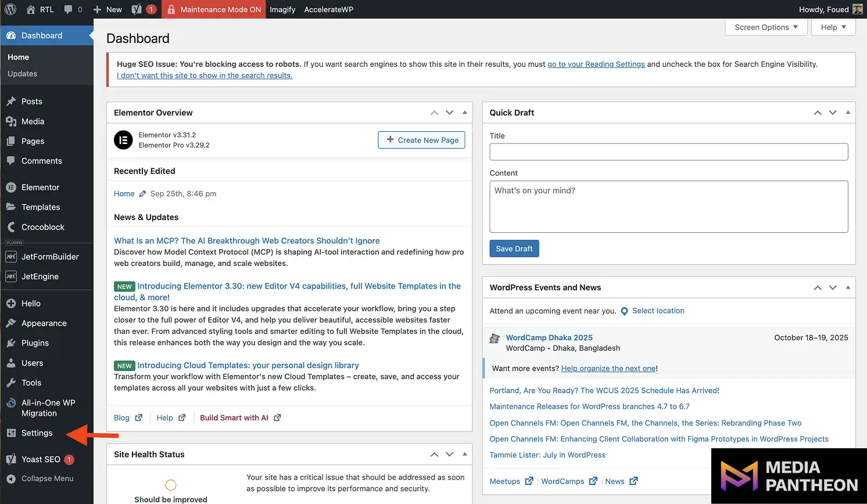Click the Maintenance Mode lock icon
The height and width of the screenshot is (504, 867).
point(171,9)
